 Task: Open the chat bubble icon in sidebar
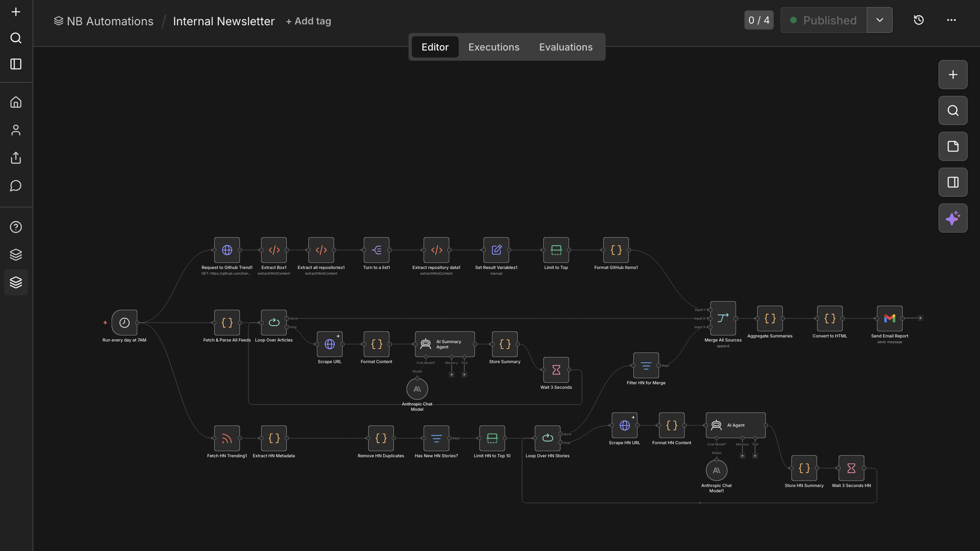(15, 186)
